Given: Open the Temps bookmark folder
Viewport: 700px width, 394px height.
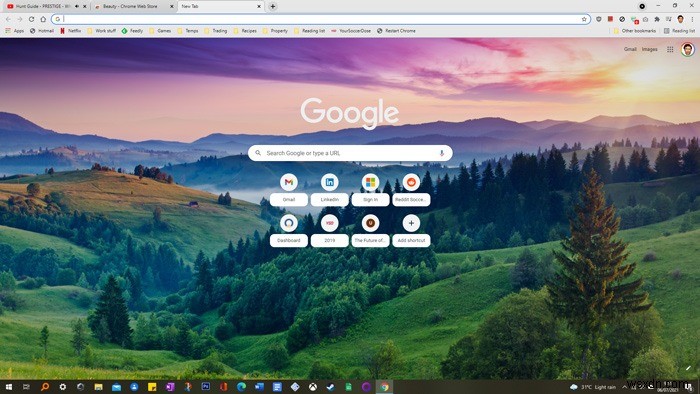Looking at the screenshot, I should (x=188, y=31).
